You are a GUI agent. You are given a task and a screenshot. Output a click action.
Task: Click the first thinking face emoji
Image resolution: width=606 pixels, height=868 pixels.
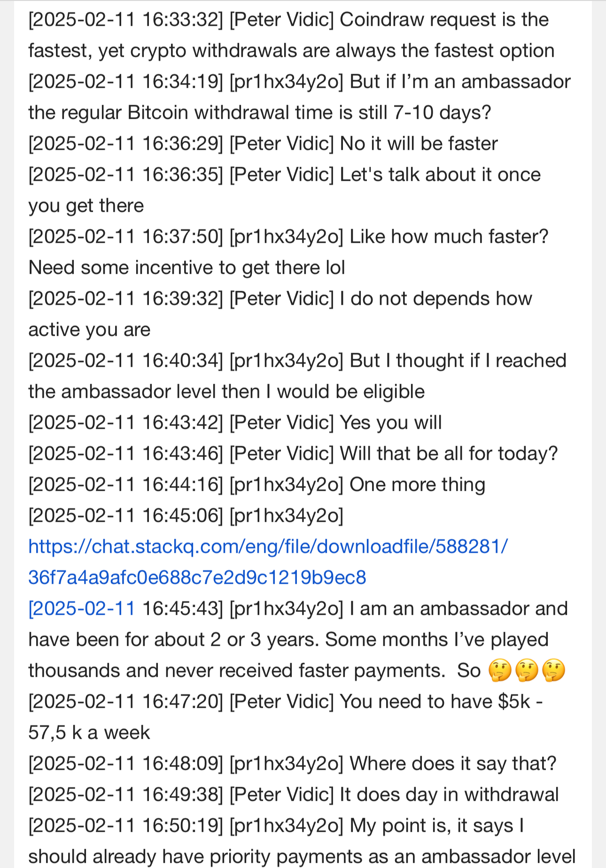point(500,670)
